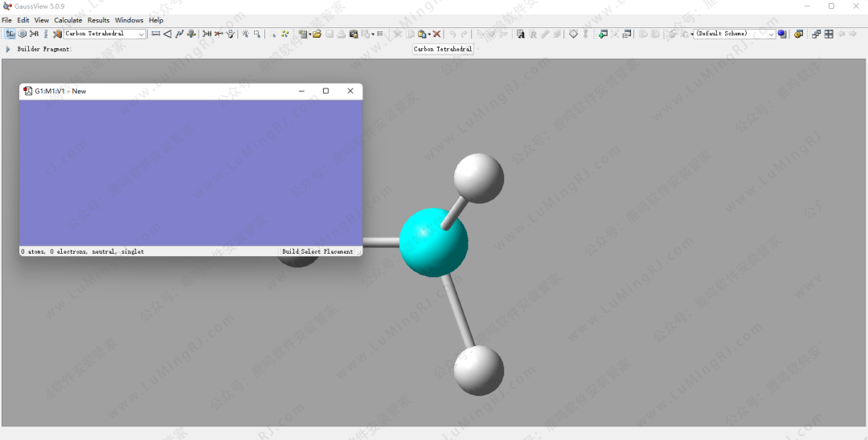Select the R-Group Fragment tool
The image size is (868, 440).
34,34
